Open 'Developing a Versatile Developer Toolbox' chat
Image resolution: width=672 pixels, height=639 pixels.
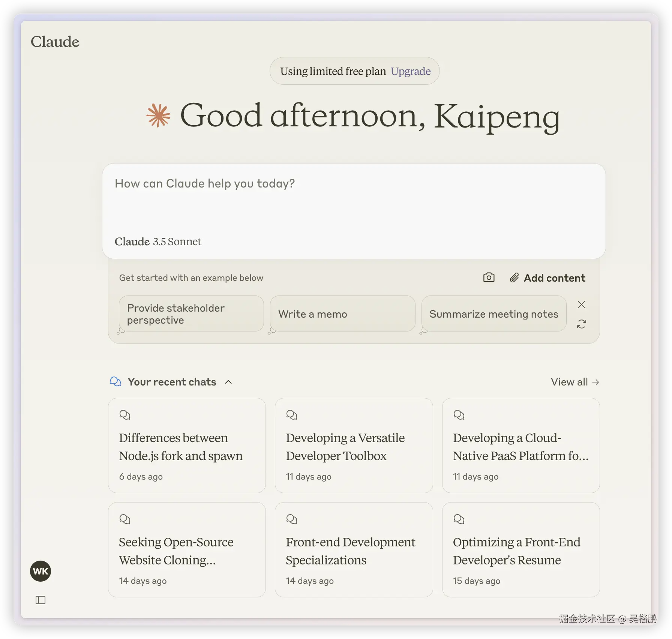pyautogui.click(x=354, y=445)
